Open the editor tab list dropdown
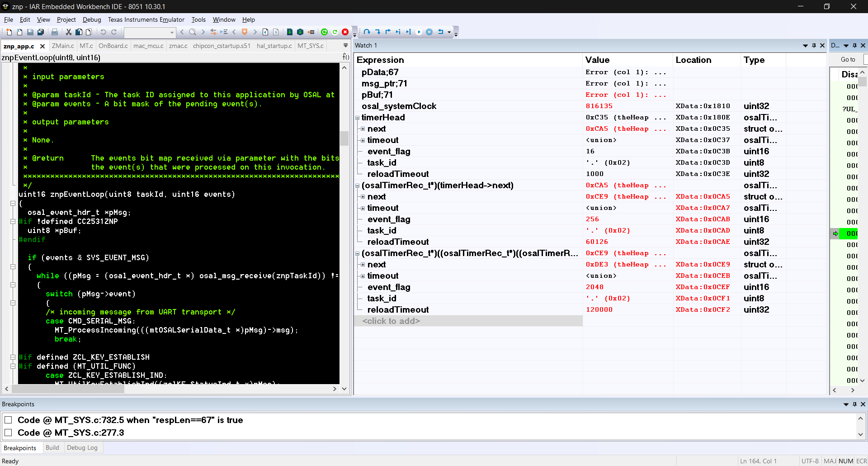 pyautogui.click(x=345, y=46)
